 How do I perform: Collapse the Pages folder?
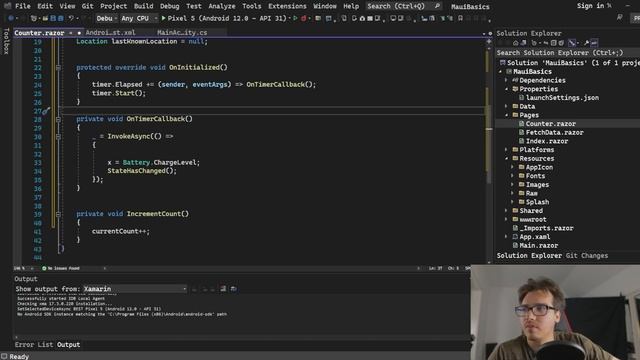507,115
